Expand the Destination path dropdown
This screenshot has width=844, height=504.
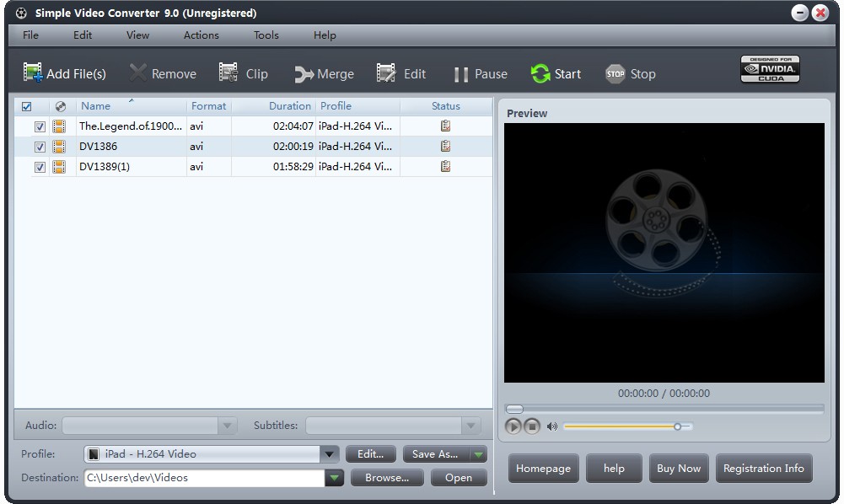(x=334, y=478)
